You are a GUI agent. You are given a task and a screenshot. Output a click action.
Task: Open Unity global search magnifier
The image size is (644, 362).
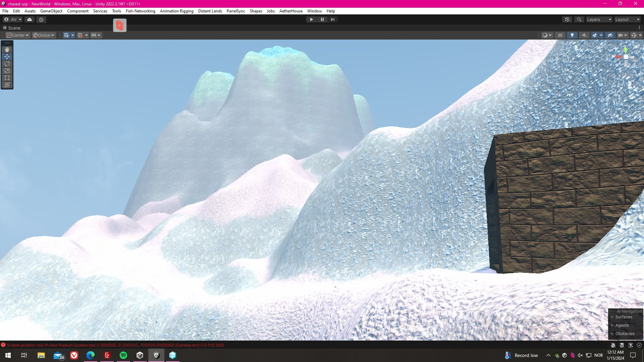pos(579,19)
